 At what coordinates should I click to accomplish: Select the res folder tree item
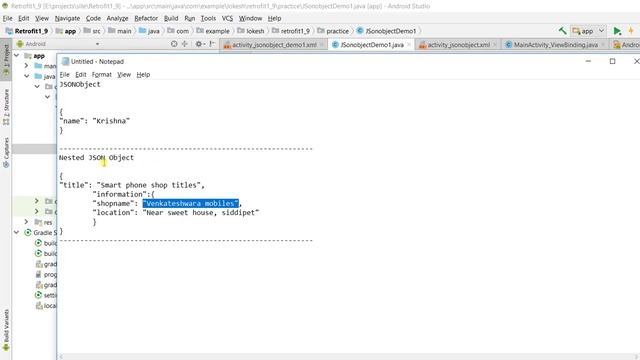coord(44,222)
